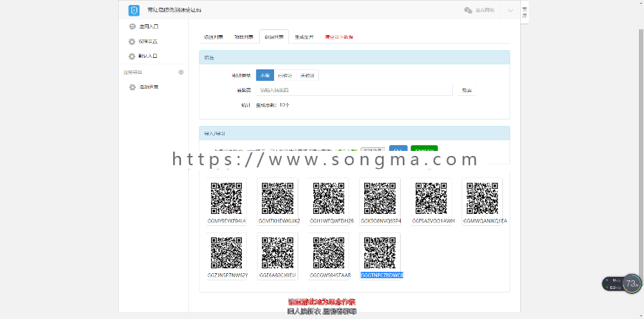Collapse the 业务菜单 section with gray circle
644x319 pixels.
pyautogui.click(x=181, y=72)
